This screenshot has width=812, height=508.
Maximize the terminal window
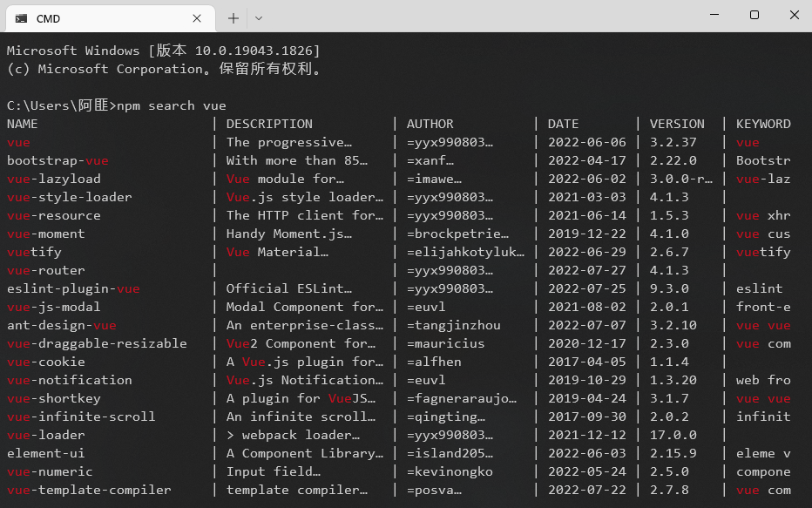tap(754, 15)
